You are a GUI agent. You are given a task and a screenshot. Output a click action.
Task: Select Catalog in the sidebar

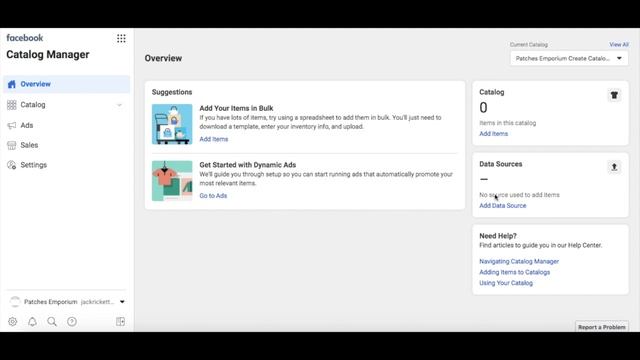(x=67, y=105)
